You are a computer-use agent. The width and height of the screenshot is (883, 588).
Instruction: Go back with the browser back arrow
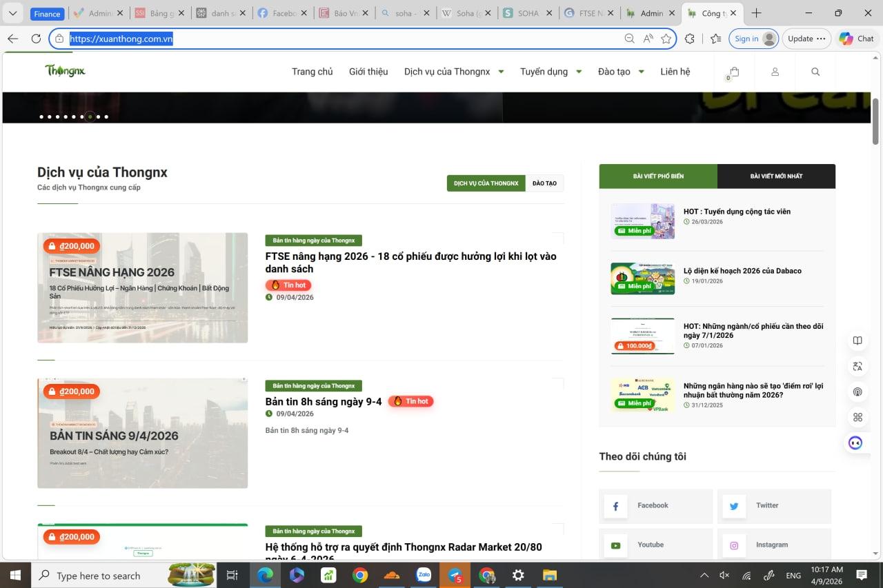click(x=12, y=39)
